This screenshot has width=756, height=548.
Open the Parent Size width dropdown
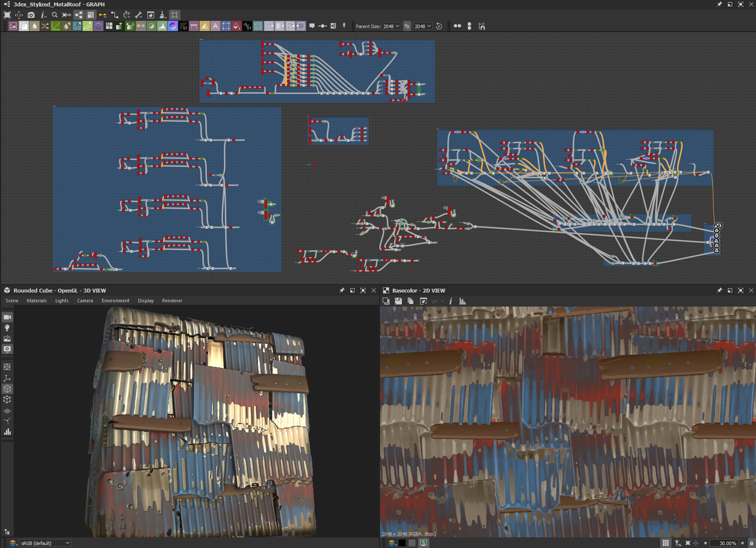point(391,26)
